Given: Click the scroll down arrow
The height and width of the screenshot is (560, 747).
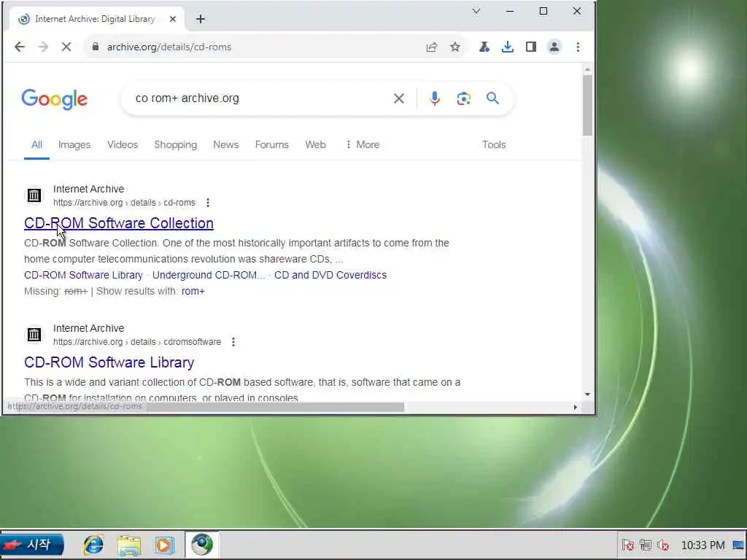Looking at the screenshot, I should tap(587, 394).
